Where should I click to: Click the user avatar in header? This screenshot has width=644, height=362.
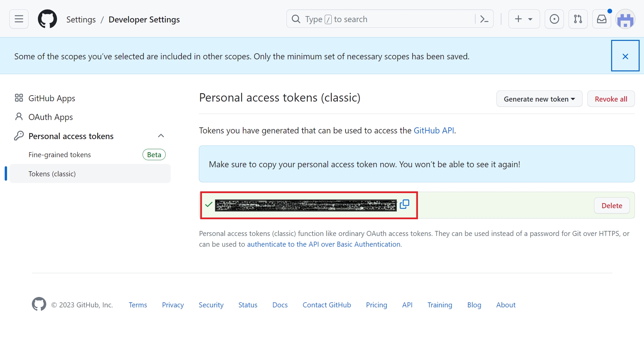[625, 19]
